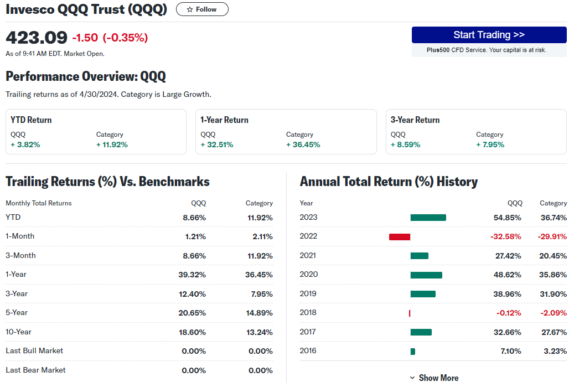Select the 3-Year Return card
The height and width of the screenshot is (392, 574).
click(476, 132)
